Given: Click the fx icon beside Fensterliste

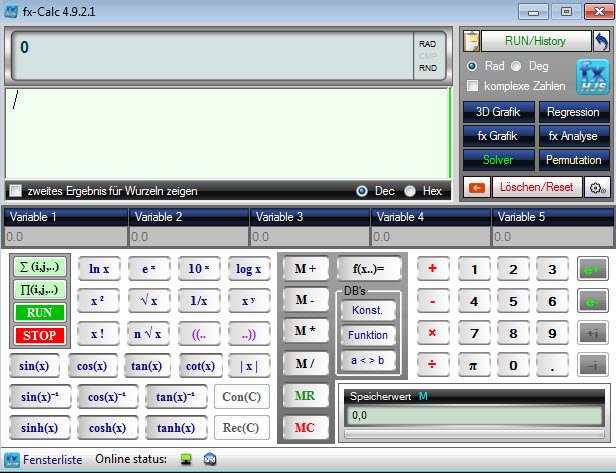Looking at the screenshot, I should (x=12, y=459).
